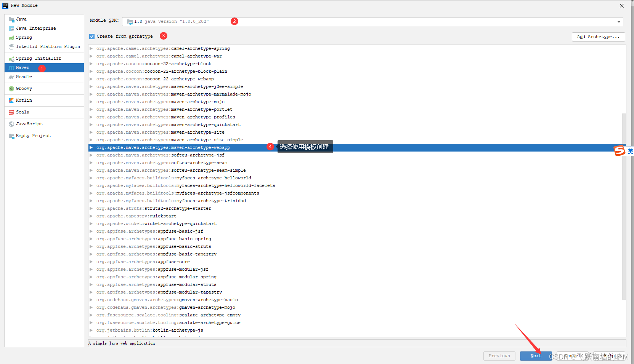Click the Java Enterprise icon
The height and width of the screenshot is (364, 634).
point(11,29)
